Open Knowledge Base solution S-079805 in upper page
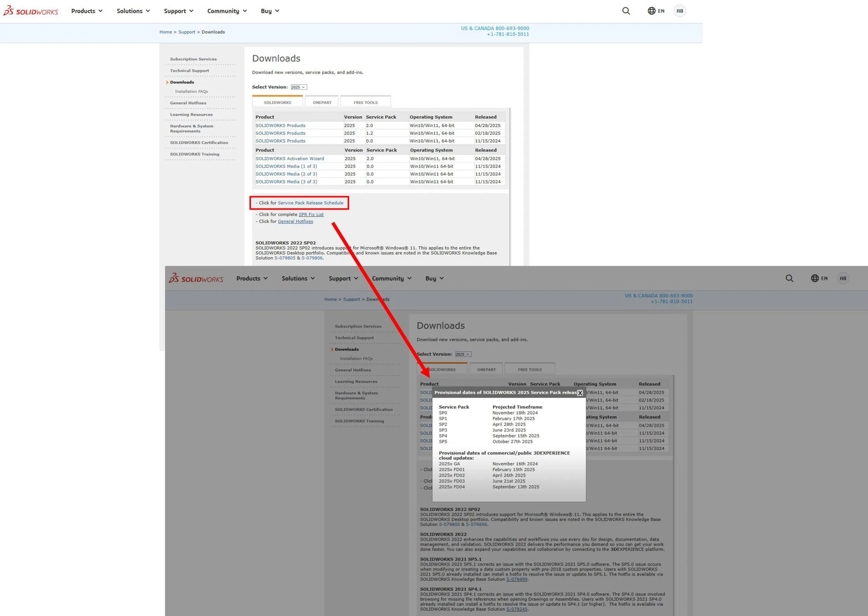The height and width of the screenshot is (616, 868). coord(285,258)
